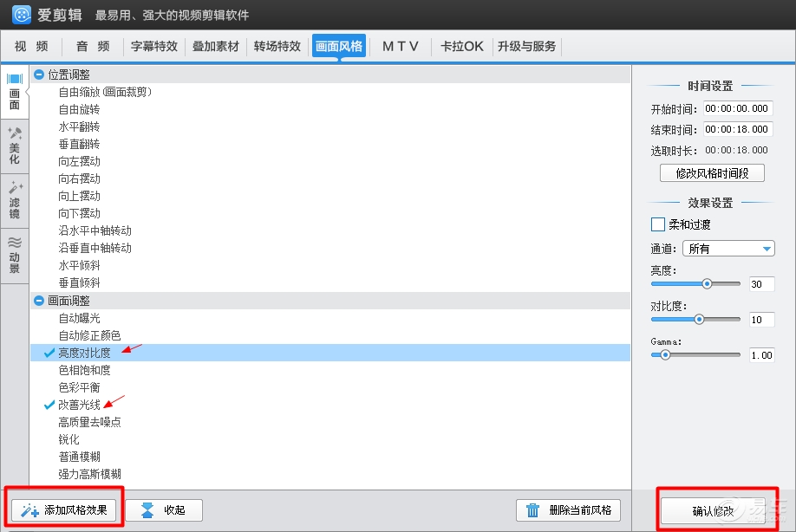Click the 确认修改 button
Image resolution: width=796 pixels, height=532 pixels.
714,510
